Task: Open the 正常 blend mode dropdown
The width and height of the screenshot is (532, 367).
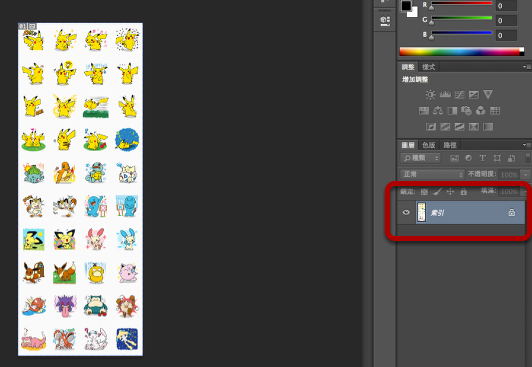Action: click(x=432, y=174)
